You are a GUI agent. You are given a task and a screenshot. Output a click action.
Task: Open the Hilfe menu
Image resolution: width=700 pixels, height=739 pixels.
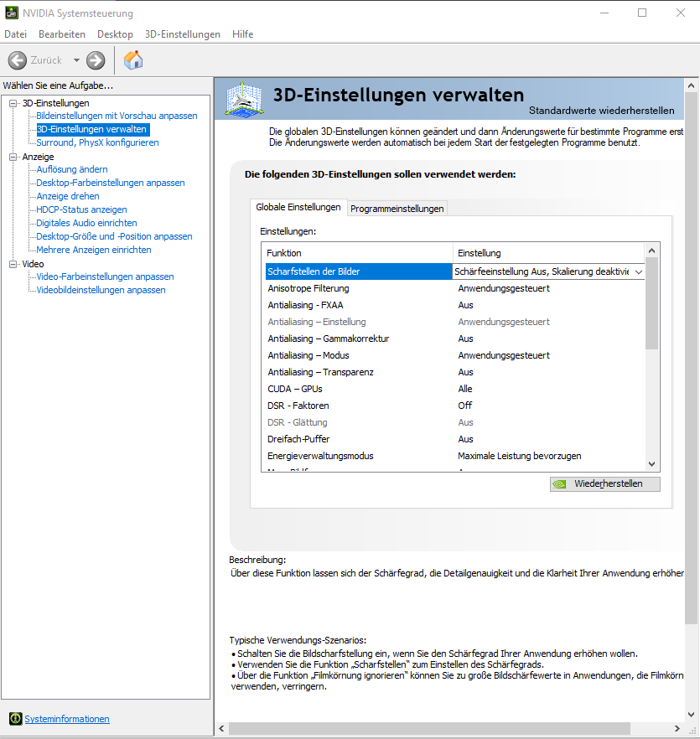[242, 34]
